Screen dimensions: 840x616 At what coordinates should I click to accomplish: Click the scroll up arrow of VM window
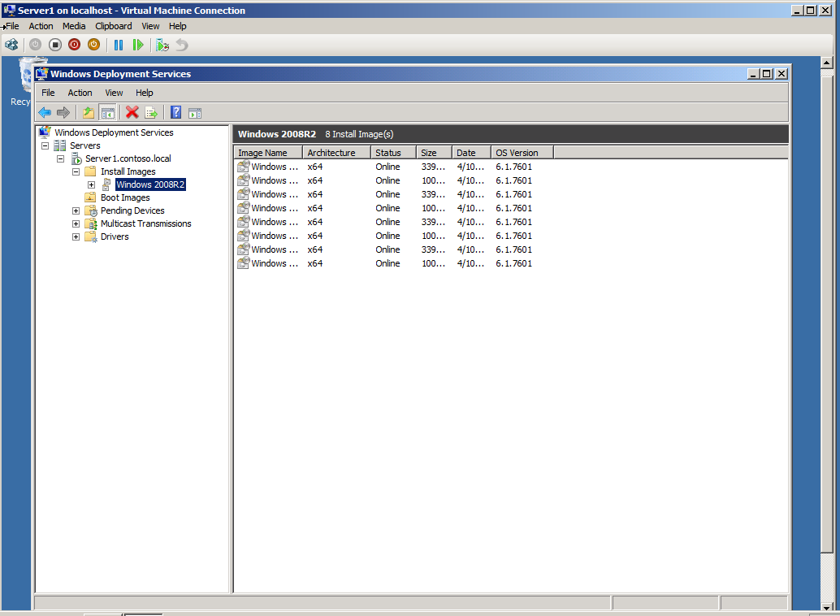click(x=827, y=63)
